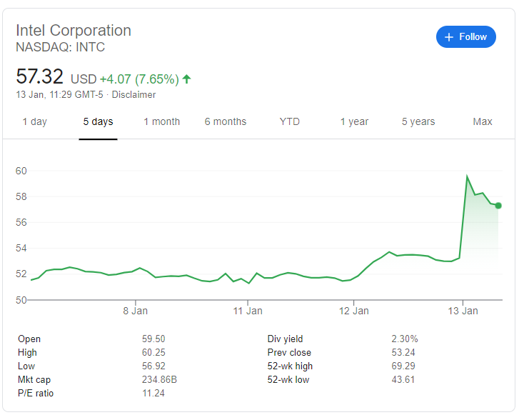Show the 6 months chart range
The width and height of the screenshot is (519, 420).
tap(226, 121)
